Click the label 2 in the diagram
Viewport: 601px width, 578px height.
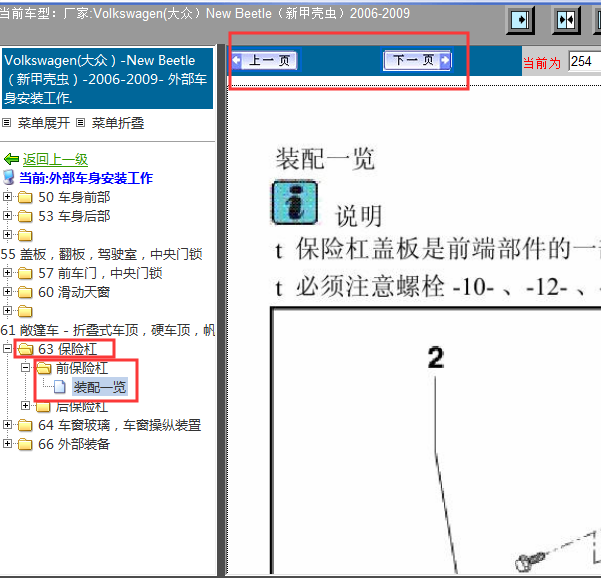point(436,358)
